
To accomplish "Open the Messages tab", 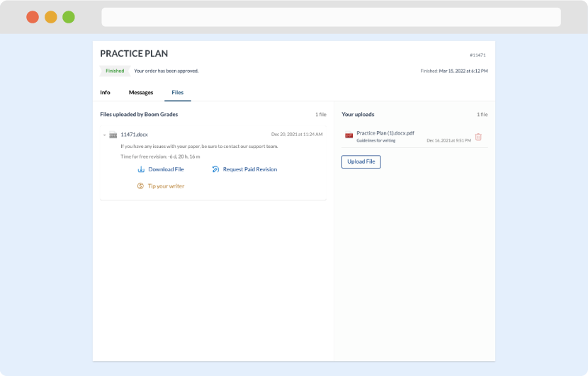I will coord(141,93).
